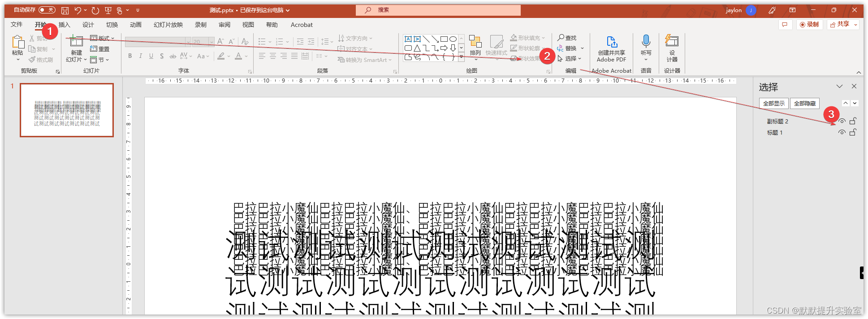Send object backward with down arrow button

click(x=855, y=103)
